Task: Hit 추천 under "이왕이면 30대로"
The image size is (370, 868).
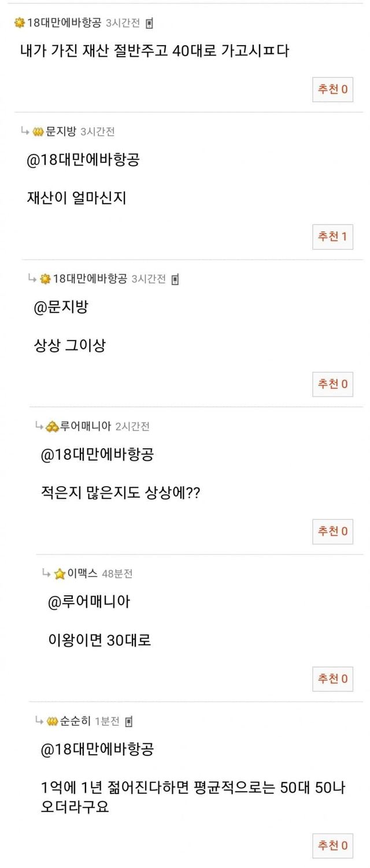Action: coord(332,678)
